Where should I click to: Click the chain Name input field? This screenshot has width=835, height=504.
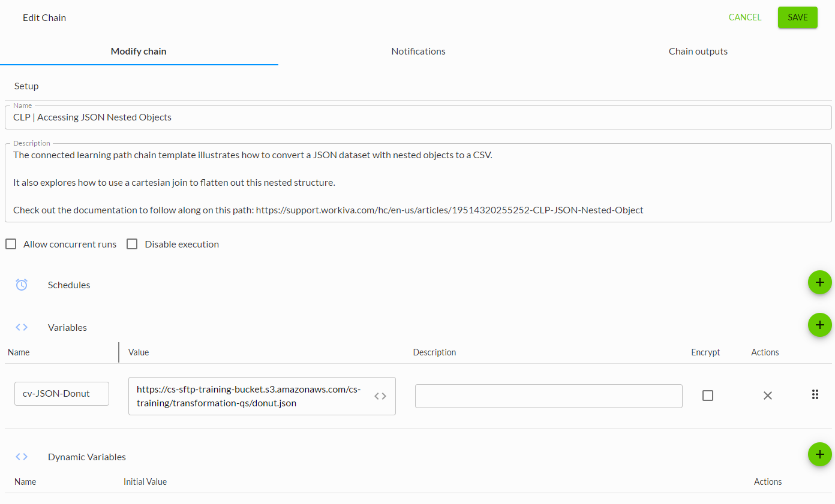click(x=417, y=117)
